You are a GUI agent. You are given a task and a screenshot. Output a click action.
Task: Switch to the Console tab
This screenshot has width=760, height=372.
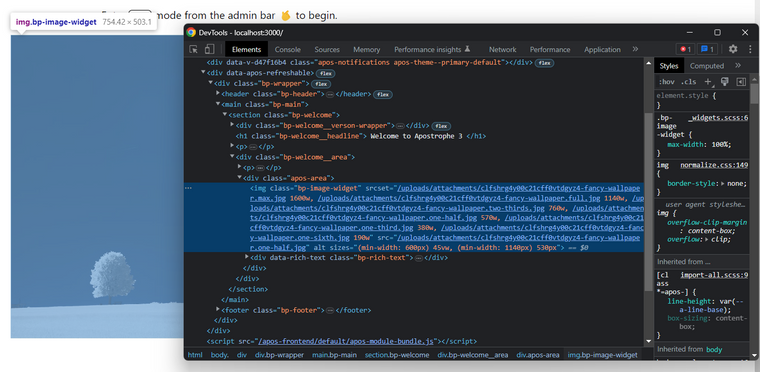tap(288, 49)
